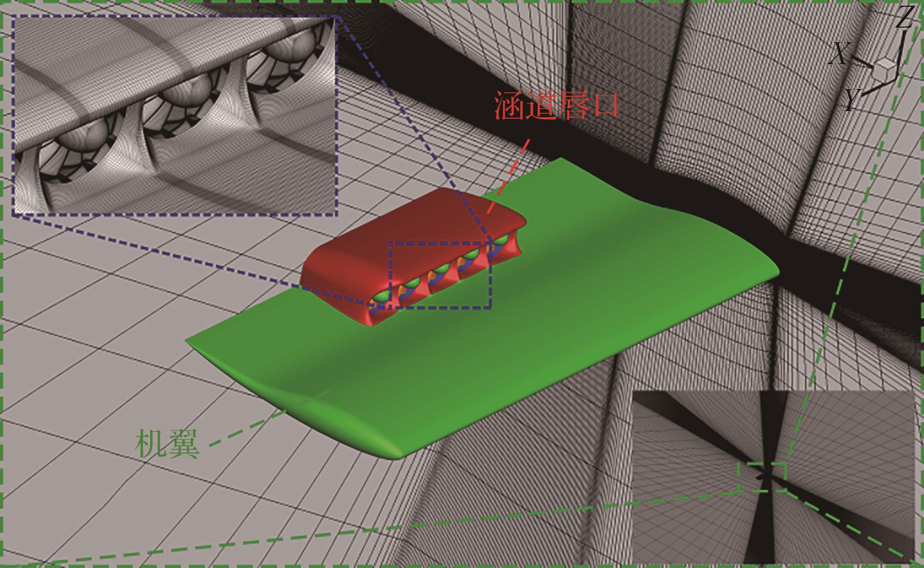Select the green 机翼 text label
The height and width of the screenshot is (568, 924).
[x=167, y=443]
